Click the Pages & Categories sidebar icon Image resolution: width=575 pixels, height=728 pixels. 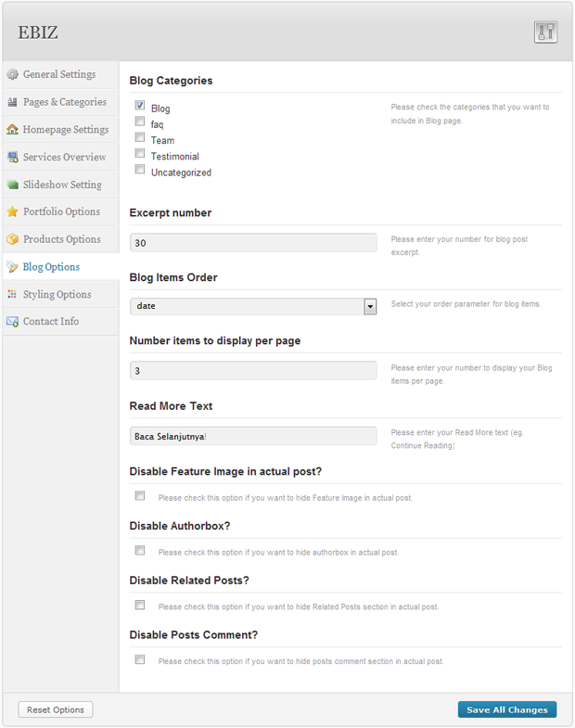(12, 102)
